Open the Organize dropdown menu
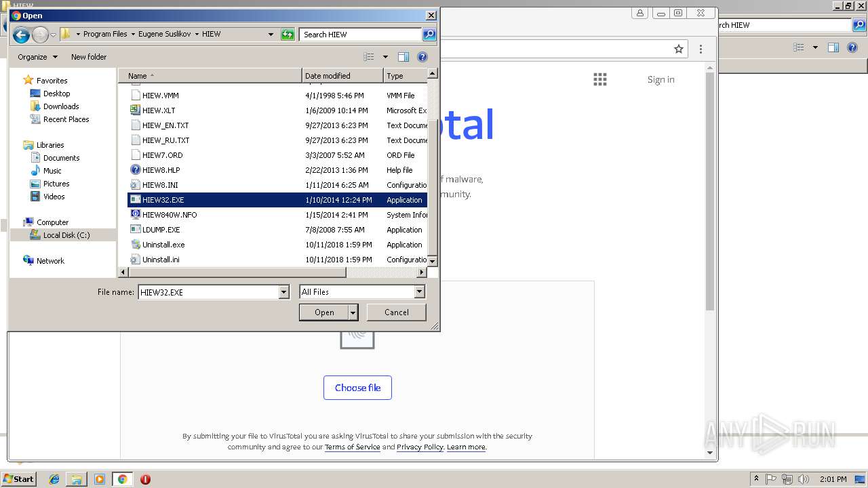Screen dimensions: 868x488 [x=37, y=57]
